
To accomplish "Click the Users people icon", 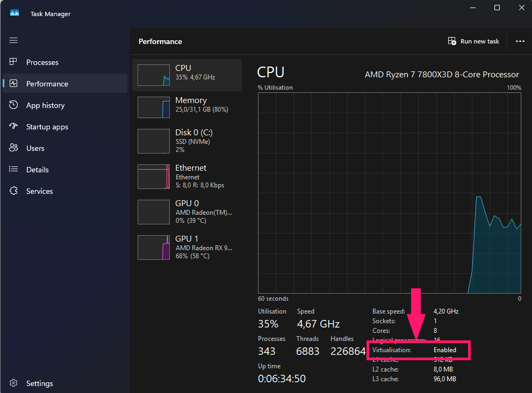I will pos(13,148).
